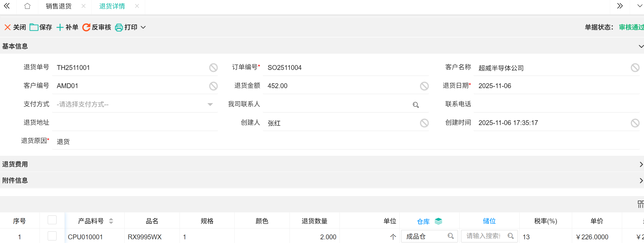Toggle the select-all checkbox in table header
Screen dimensions: 644x243
point(52,220)
